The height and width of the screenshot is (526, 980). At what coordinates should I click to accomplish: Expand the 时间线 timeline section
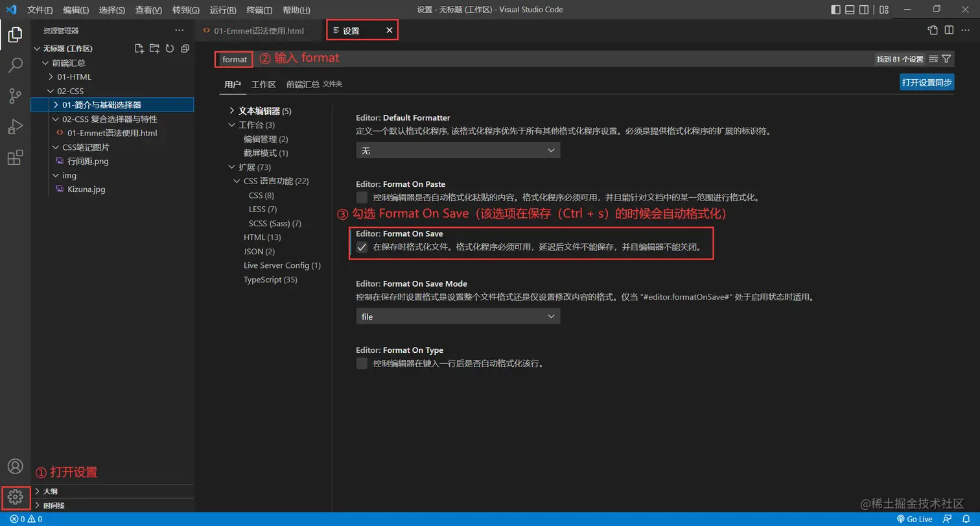pos(113,505)
